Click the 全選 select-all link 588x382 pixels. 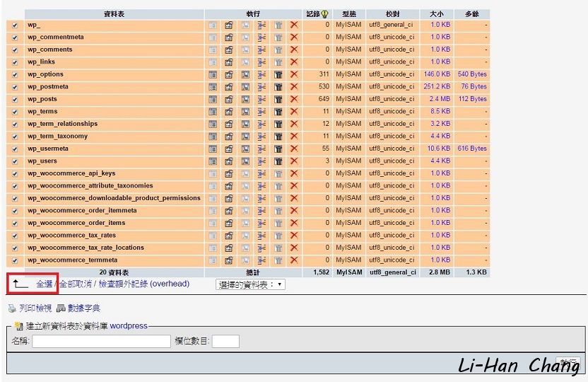coord(45,284)
